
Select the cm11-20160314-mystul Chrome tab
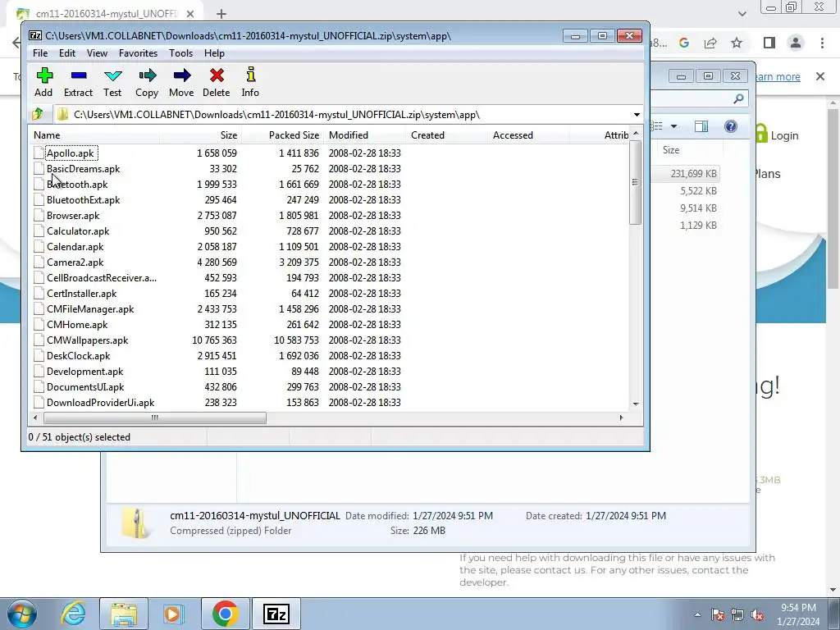104,14
